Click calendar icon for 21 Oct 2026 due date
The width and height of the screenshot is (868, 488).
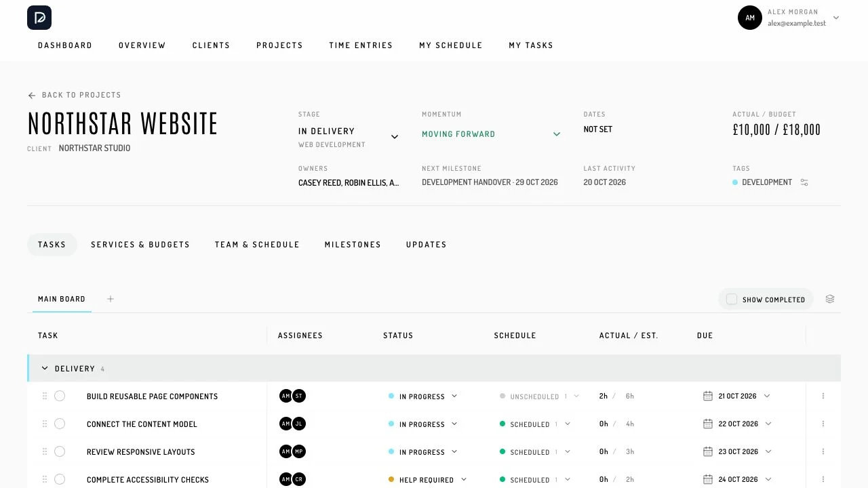point(708,396)
